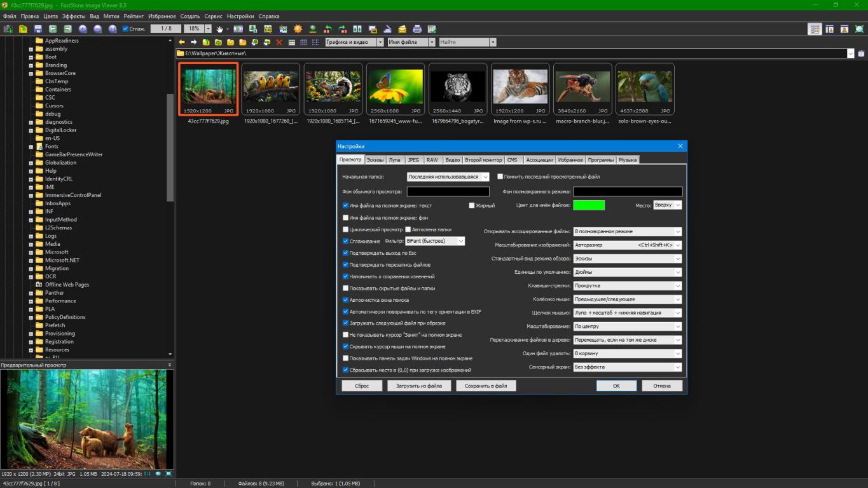Viewport: 868px width, 488px height.
Task: Click the Сохранить в файл button
Action: [486, 386]
